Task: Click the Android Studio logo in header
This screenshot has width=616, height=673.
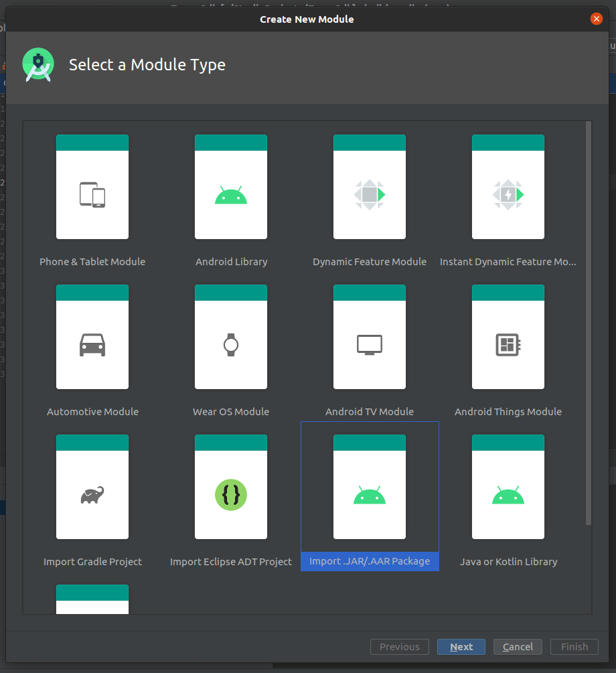Action: [x=38, y=65]
